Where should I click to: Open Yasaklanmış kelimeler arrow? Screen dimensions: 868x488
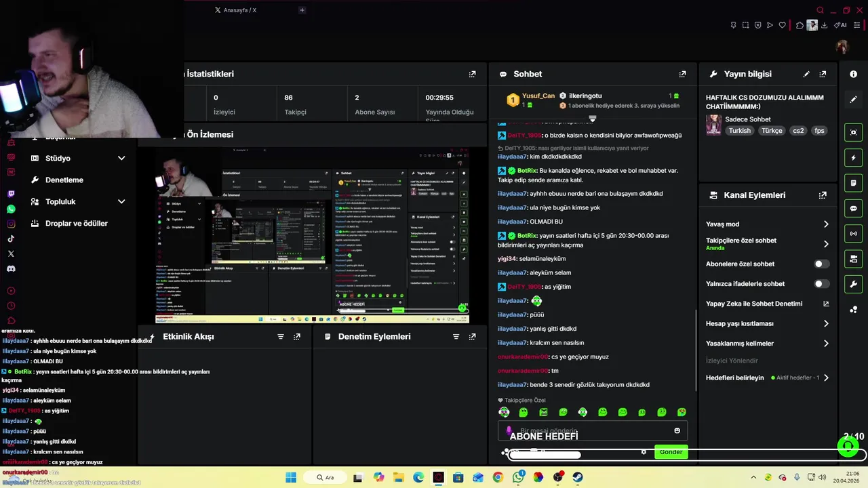[826, 344]
